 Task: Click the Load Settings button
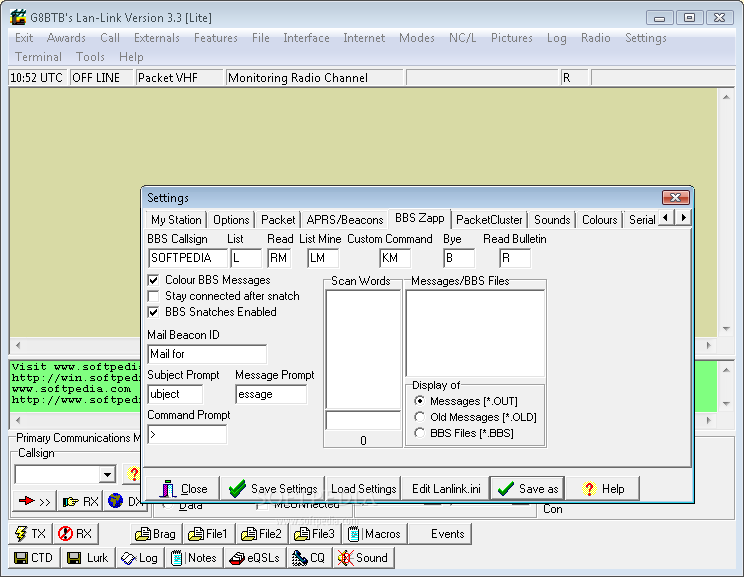(x=363, y=488)
